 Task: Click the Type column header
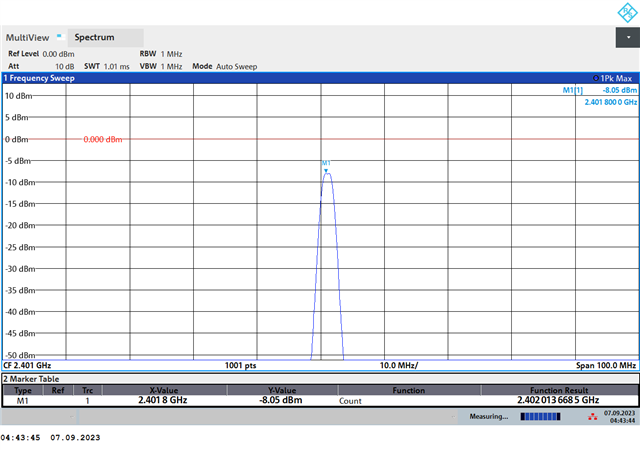[23, 390]
